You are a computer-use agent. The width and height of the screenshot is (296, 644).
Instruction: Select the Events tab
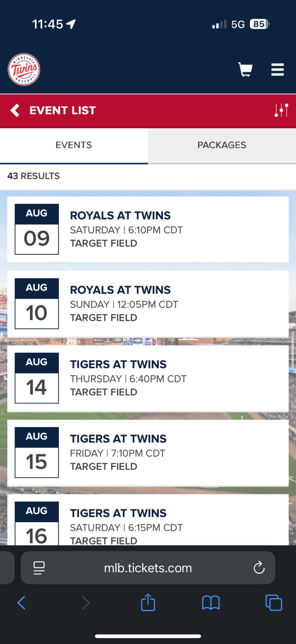(x=74, y=145)
